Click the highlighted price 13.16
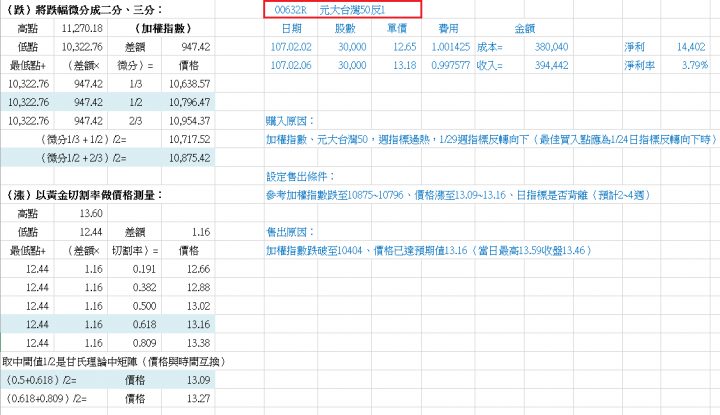Viewport: 720px width, 415px height. click(198, 325)
